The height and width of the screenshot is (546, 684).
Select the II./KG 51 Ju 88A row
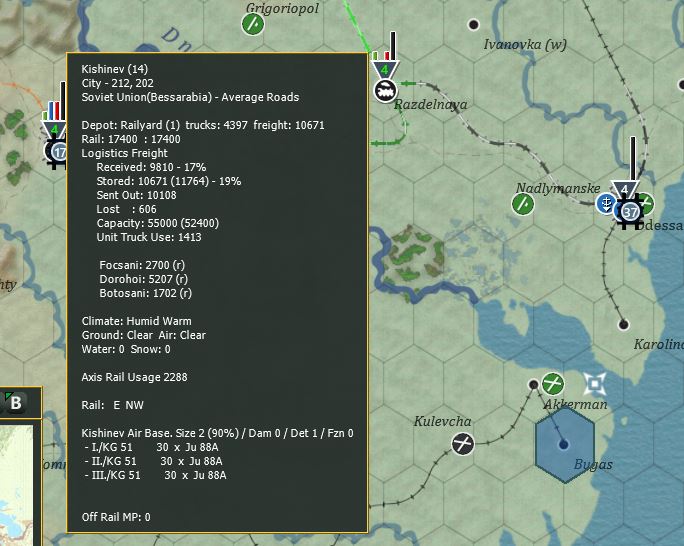(x=154, y=461)
